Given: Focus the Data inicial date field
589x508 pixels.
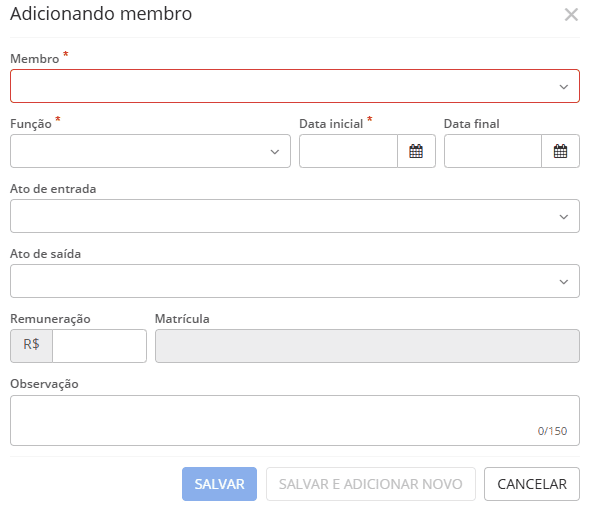Looking at the screenshot, I should tap(348, 151).
